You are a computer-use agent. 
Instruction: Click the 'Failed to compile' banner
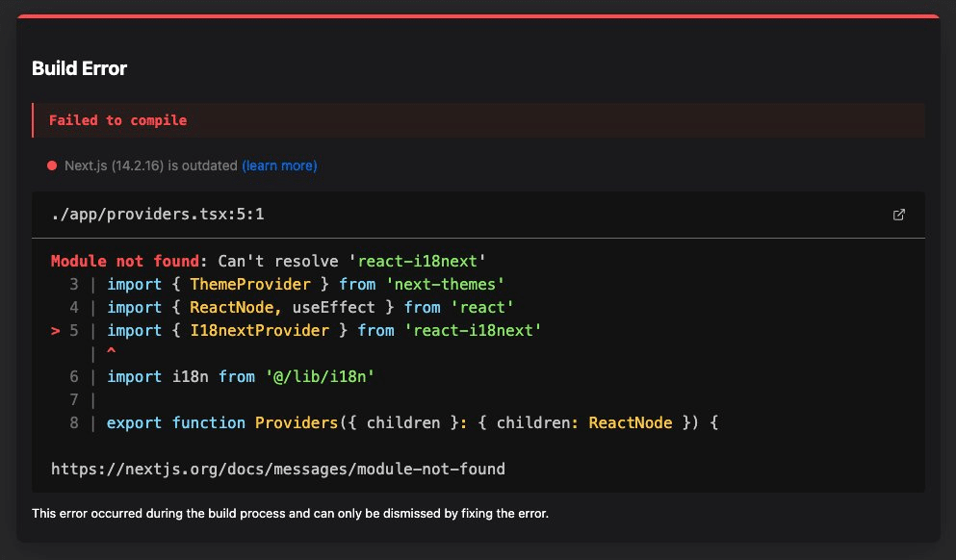pos(478,120)
